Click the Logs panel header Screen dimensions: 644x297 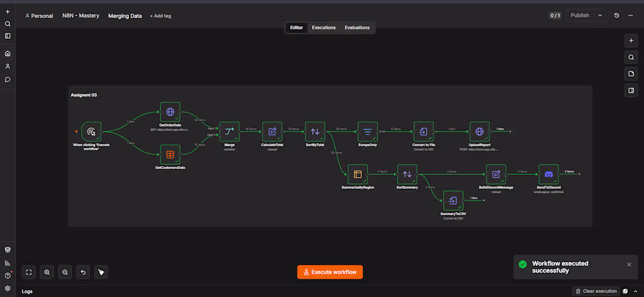point(27,291)
